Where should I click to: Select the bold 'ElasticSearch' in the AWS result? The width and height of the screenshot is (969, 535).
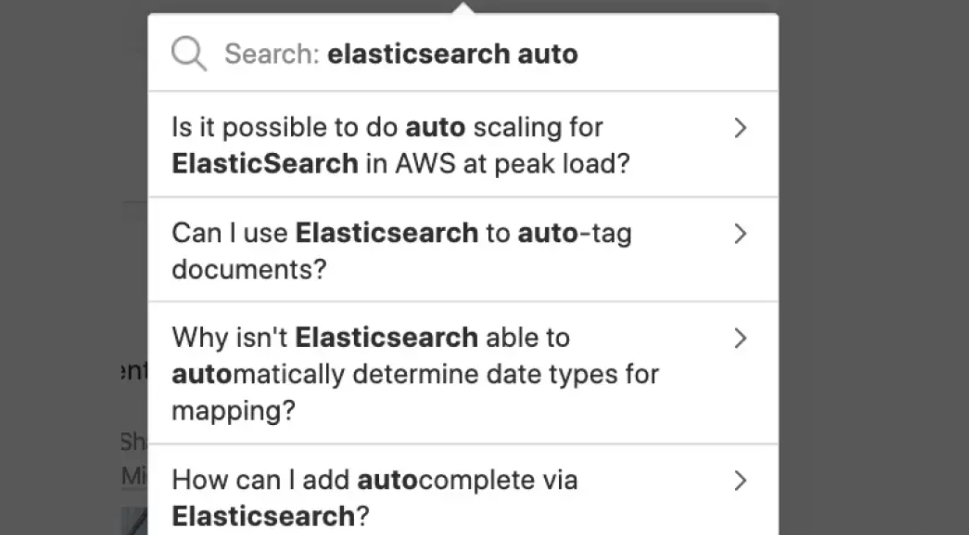click(x=265, y=164)
